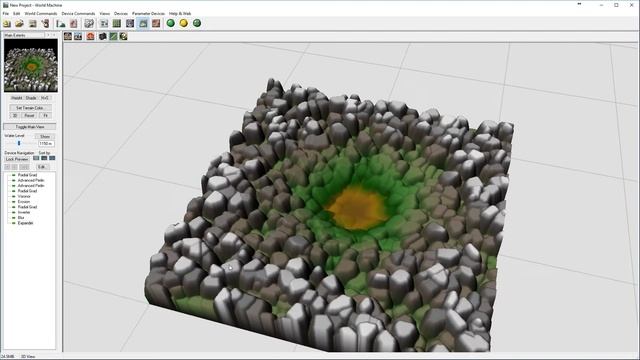Select Expander device in the list

point(26,223)
